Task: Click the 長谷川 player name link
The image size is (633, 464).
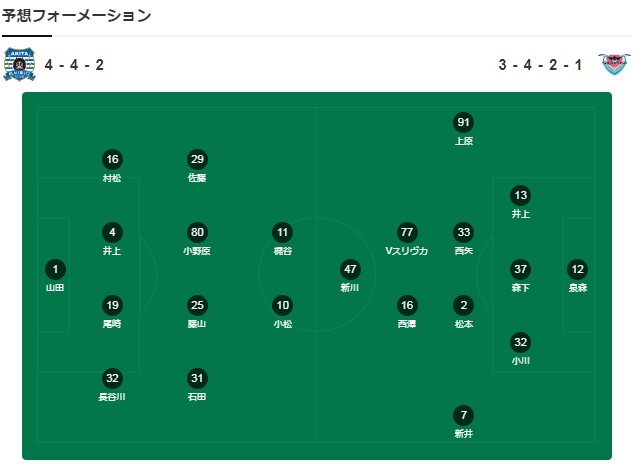Action: pos(112,397)
